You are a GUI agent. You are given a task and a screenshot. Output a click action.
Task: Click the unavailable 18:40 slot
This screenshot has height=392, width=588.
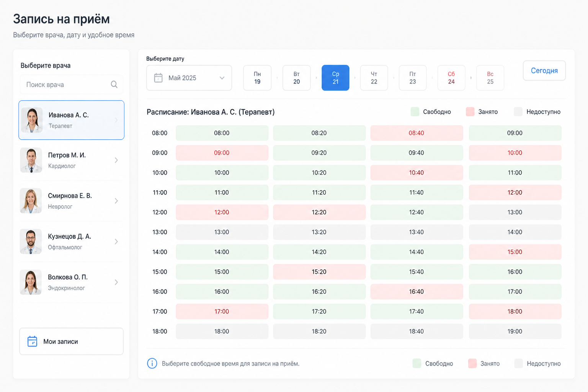pos(416,332)
